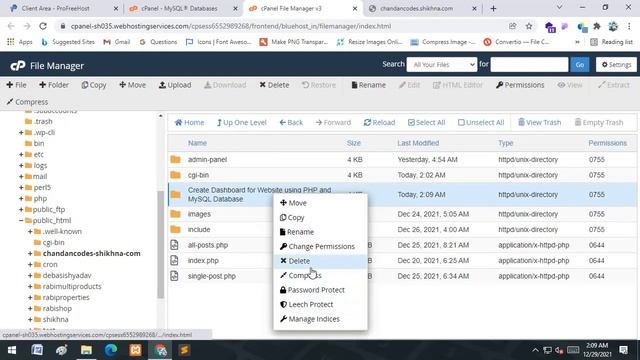Screen dimensions: 640x360
Task: Choose Change Permissions in context menu
Action: click(320, 247)
